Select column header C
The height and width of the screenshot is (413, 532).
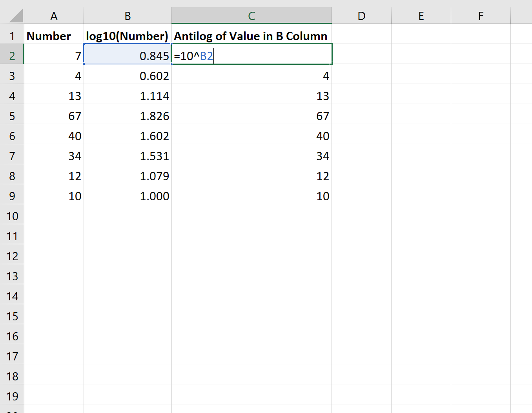click(x=251, y=16)
